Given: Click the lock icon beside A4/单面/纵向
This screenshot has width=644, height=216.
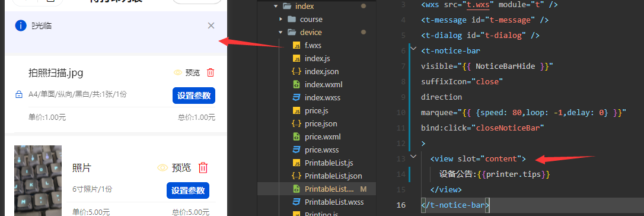Looking at the screenshot, I should (19, 95).
